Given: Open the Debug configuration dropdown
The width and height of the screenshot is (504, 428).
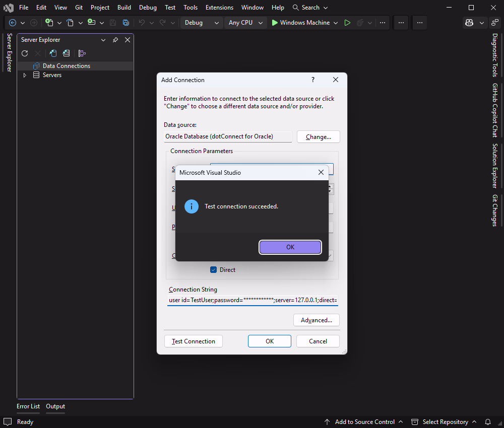Looking at the screenshot, I should click(201, 23).
